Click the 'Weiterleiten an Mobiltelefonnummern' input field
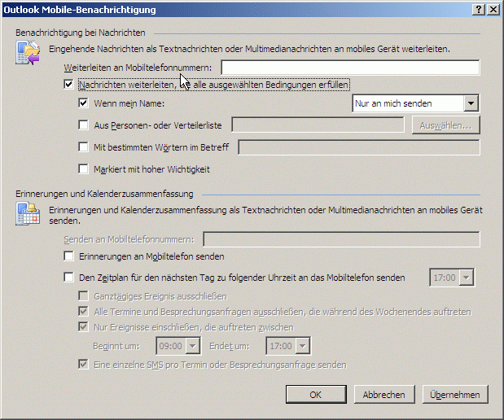This screenshot has width=504, height=420. (x=350, y=68)
